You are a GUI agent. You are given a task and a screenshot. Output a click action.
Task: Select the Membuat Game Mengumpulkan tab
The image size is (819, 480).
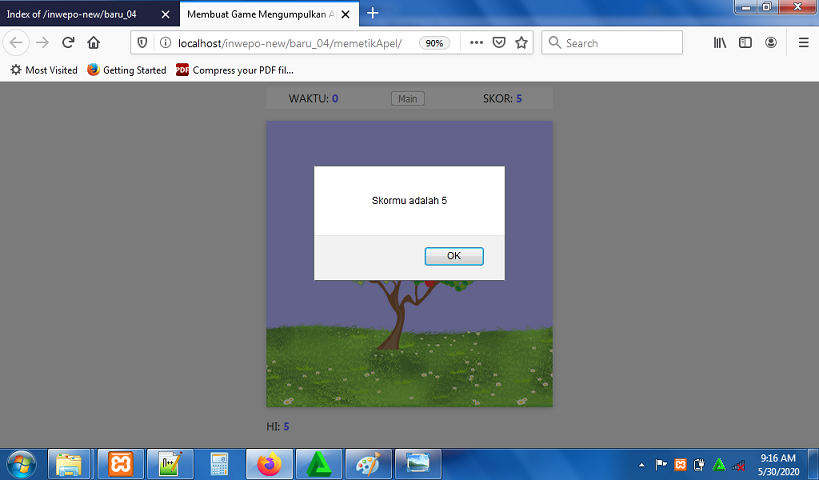click(261, 15)
